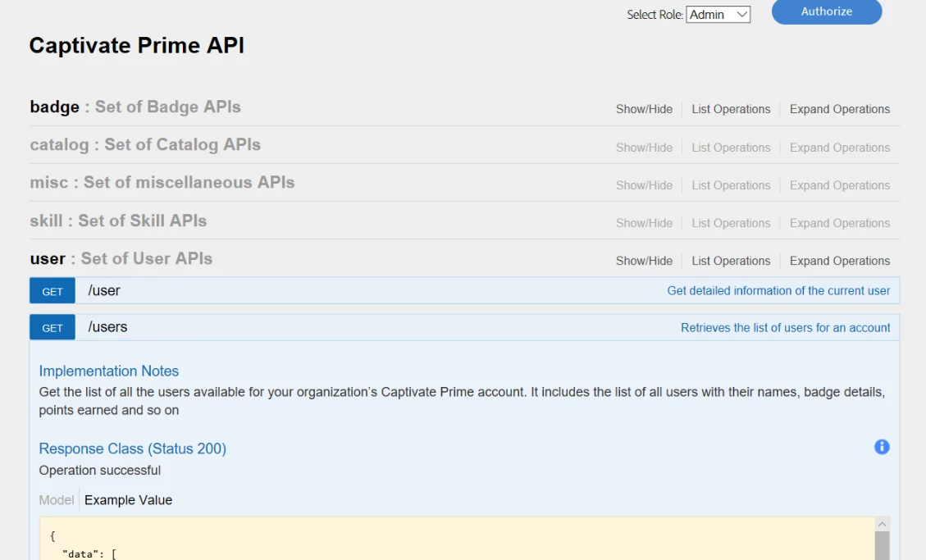Click the GET badge for /users
The image size is (926, 560).
point(52,327)
